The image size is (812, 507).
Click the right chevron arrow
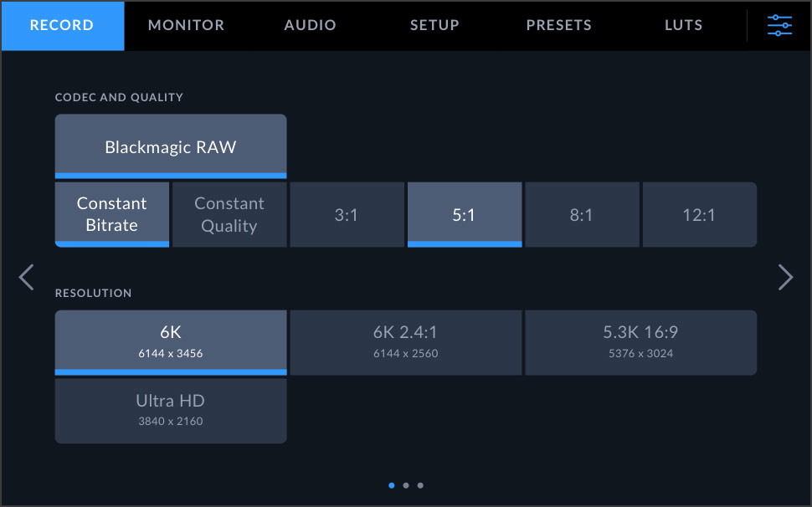(785, 277)
